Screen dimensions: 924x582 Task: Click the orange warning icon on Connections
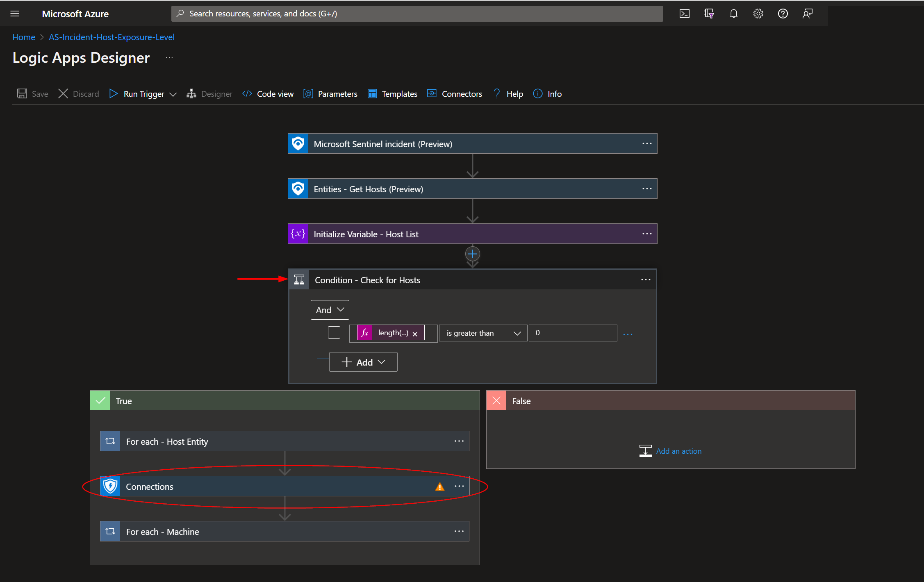439,487
